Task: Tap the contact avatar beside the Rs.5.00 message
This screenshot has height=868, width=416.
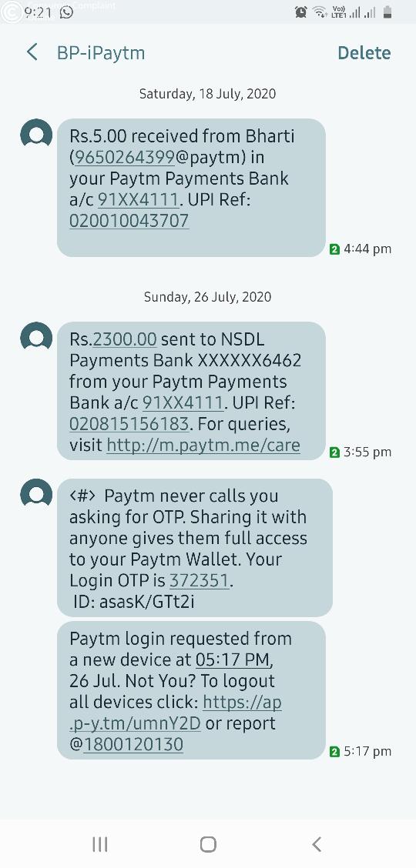Action: (x=36, y=135)
